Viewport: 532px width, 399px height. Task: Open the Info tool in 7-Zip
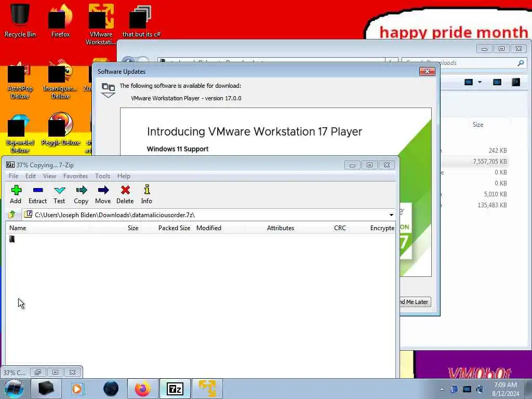click(x=147, y=194)
